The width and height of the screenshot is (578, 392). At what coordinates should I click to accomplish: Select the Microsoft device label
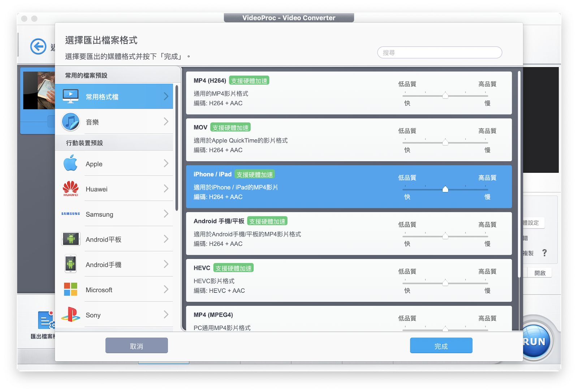click(99, 290)
